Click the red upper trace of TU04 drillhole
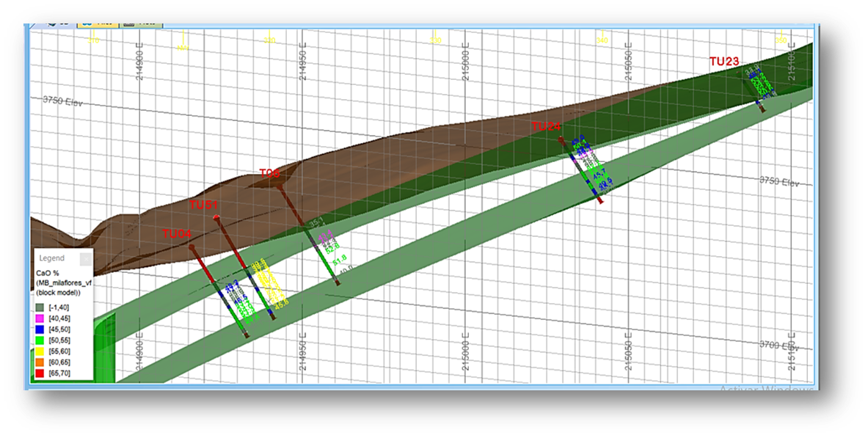 tap(204, 266)
